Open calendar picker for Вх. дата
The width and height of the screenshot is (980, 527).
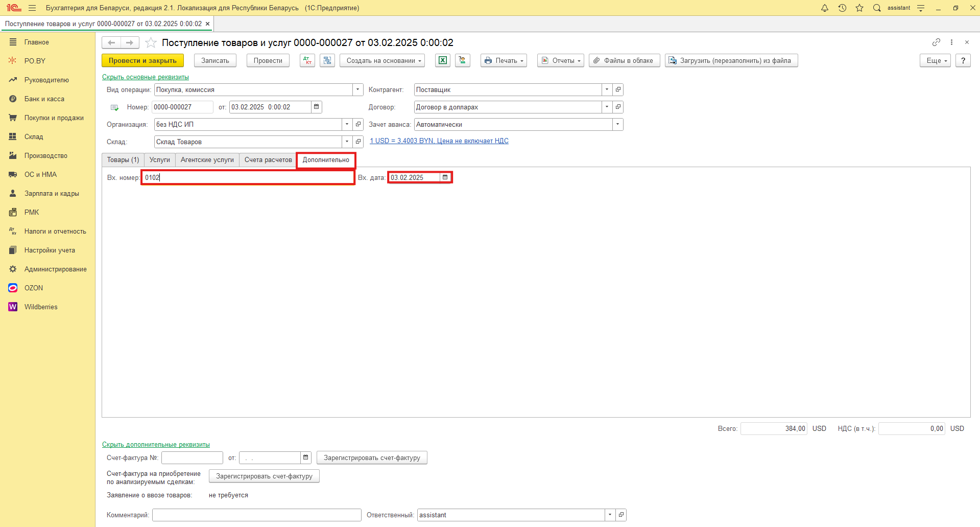pyautogui.click(x=445, y=177)
